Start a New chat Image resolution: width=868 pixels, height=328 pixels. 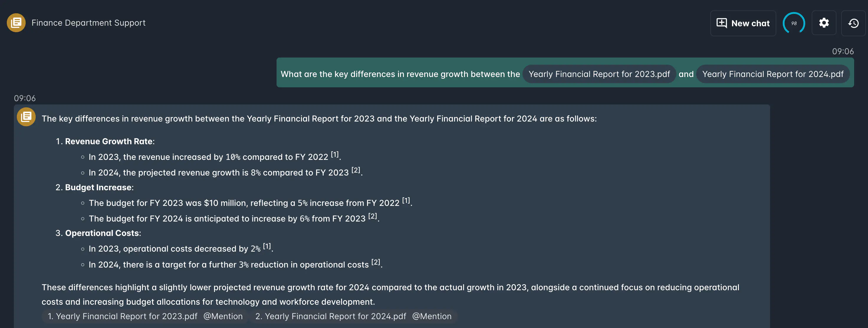tap(743, 23)
